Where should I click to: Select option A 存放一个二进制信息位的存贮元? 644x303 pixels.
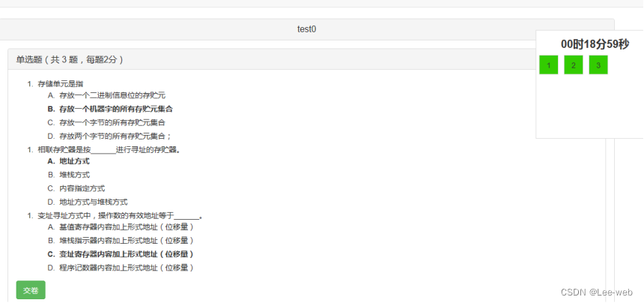pyautogui.click(x=106, y=95)
